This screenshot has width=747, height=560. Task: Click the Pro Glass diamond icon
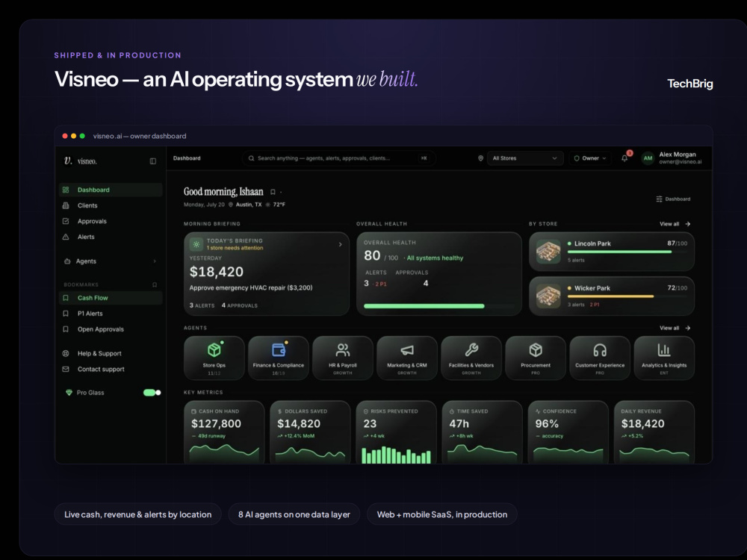pyautogui.click(x=69, y=393)
